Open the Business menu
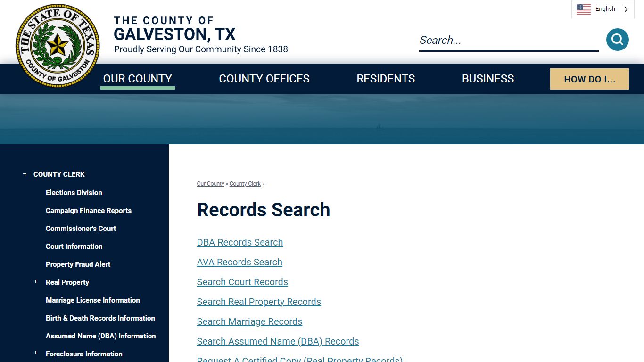The width and height of the screenshot is (644, 362). coord(488,79)
